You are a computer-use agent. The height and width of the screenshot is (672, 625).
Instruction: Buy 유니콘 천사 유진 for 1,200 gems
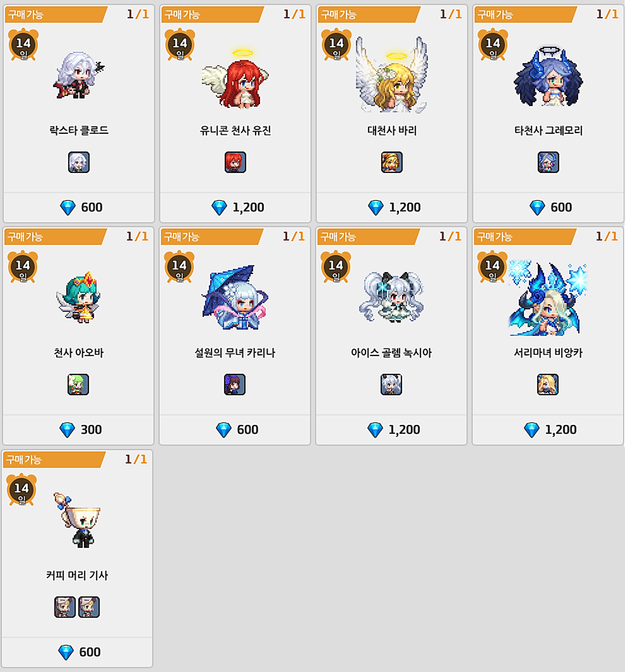pyautogui.click(x=236, y=207)
